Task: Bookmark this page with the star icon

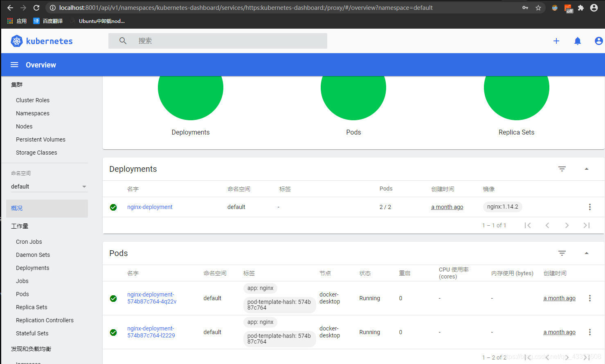Action: click(x=538, y=8)
